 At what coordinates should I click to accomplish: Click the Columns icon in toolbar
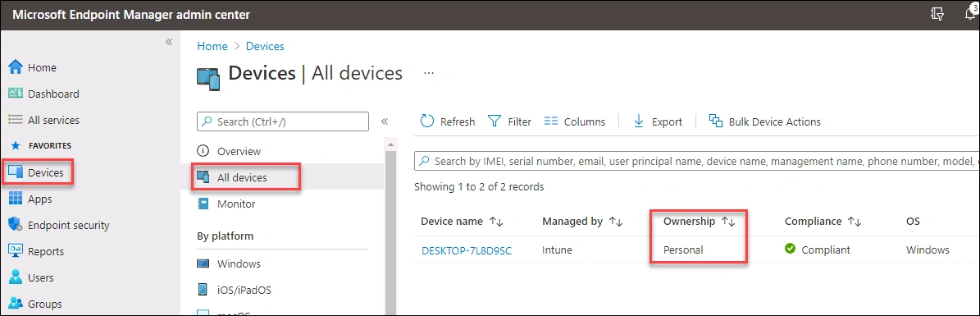tap(550, 121)
